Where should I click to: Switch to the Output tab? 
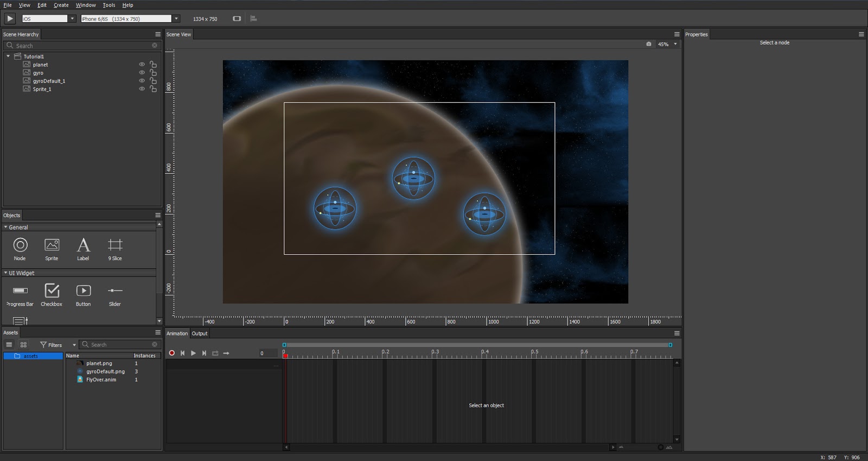(200, 333)
